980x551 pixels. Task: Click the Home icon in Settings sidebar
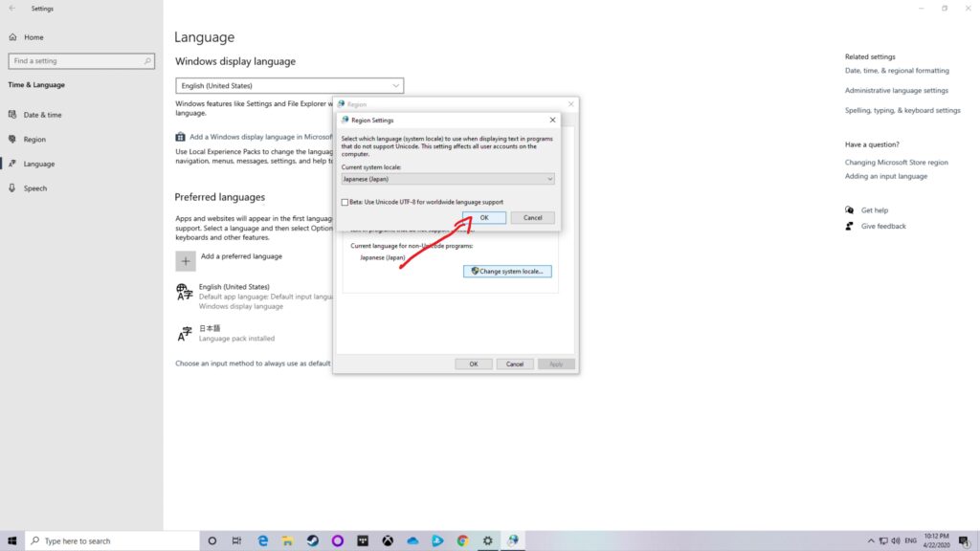13,37
